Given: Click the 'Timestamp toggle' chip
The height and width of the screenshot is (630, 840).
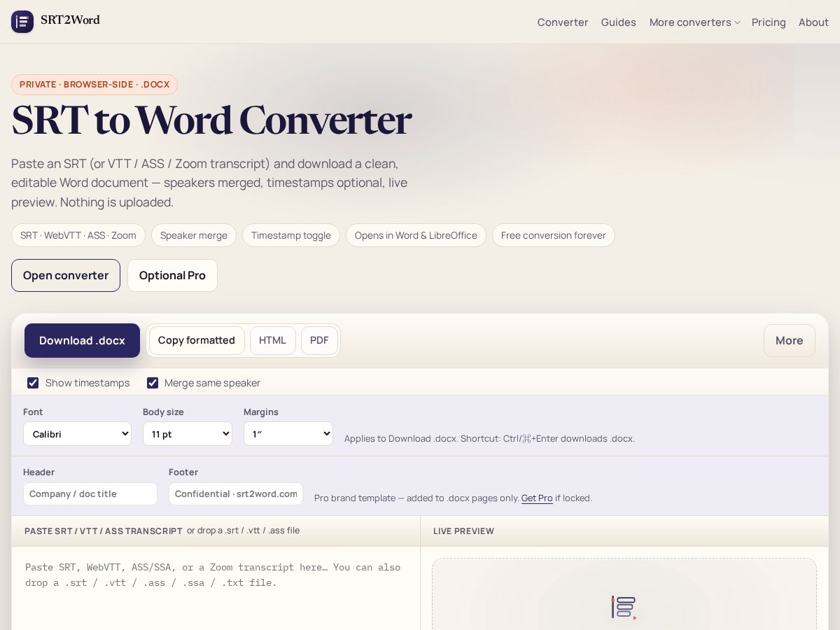Looking at the screenshot, I should pos(291,235).
